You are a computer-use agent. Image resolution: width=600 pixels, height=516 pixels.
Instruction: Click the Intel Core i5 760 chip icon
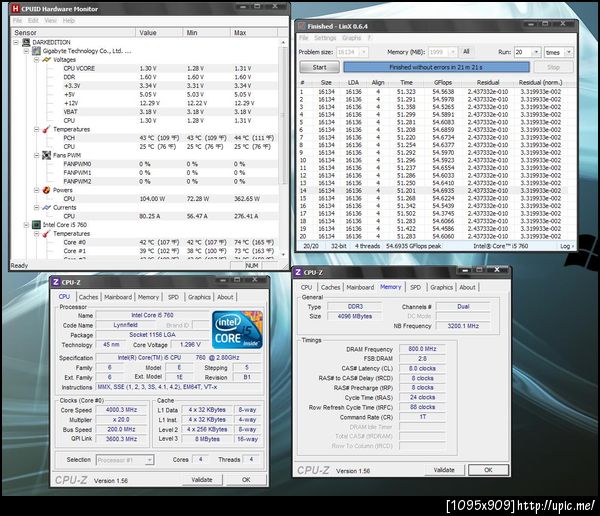click(x=36, y=225)
